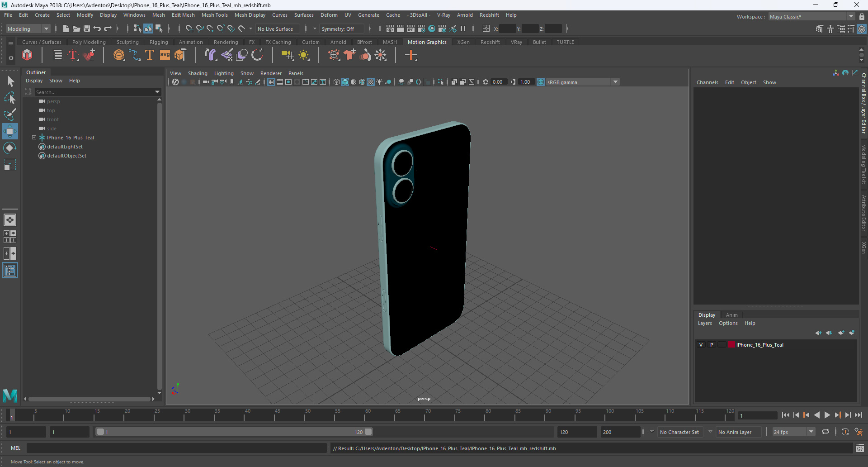The height and width of the screenshot is (467, 868).
Task: Click the Channels menu in Channel Box
Action: (x=707, y=82)
